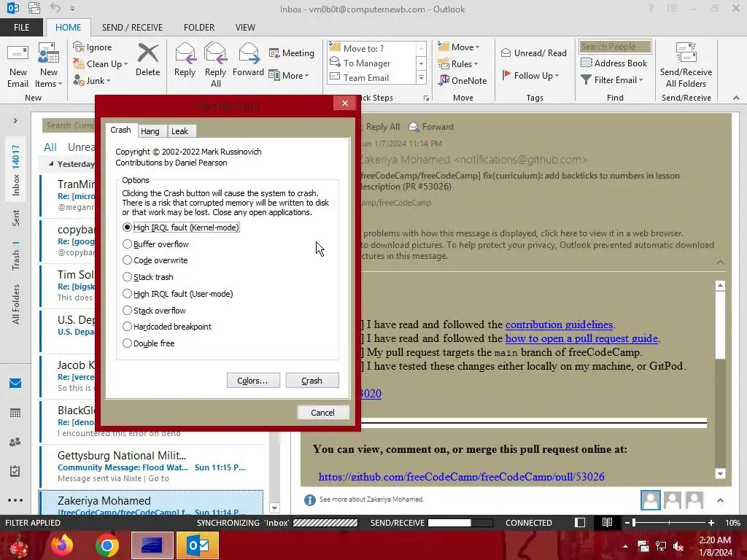This screenshot has width=747, height=560.
Task: Click the zoom slider handle
Action: 634,522
